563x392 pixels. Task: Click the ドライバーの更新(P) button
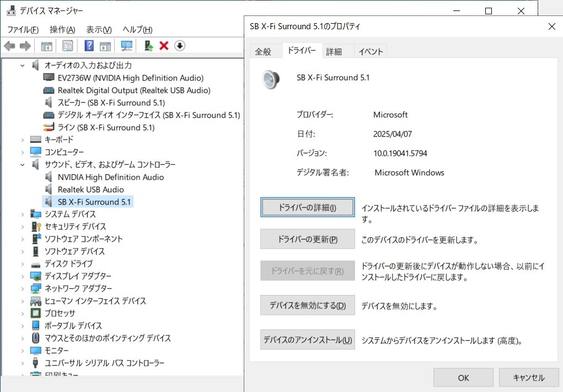coord(307,239)
